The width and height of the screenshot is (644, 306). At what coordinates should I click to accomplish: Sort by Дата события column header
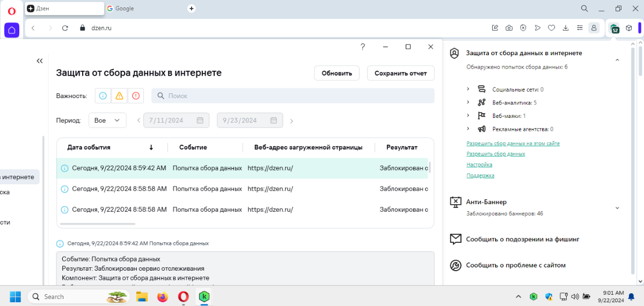tap(111, 147)
